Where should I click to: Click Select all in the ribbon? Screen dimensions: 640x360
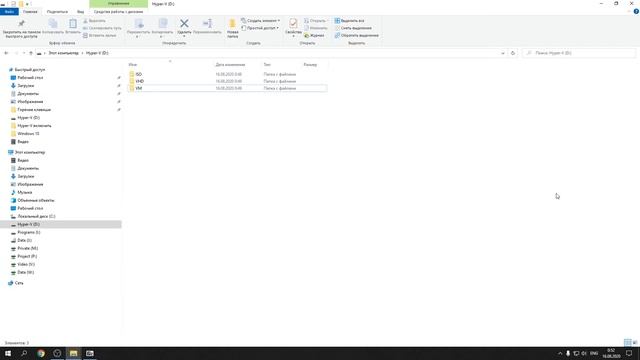349,21
